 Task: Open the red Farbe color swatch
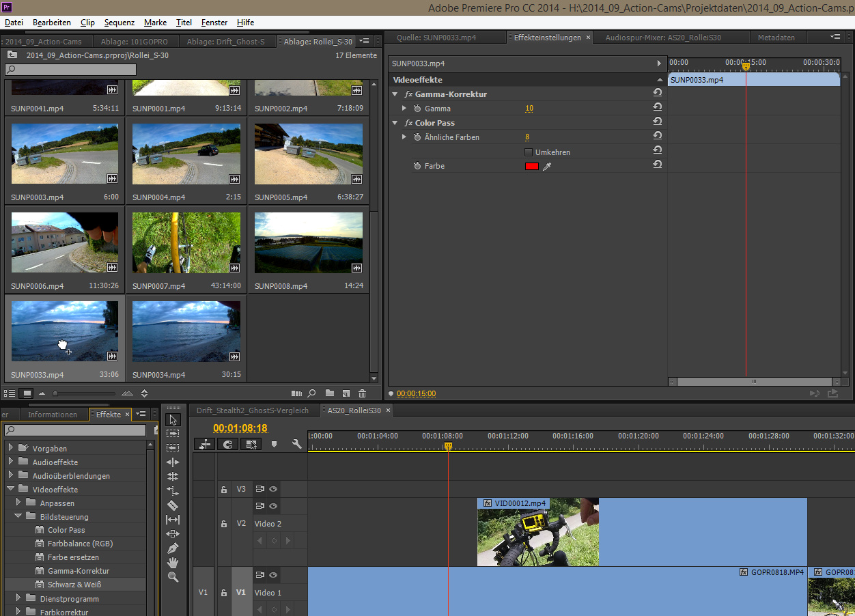tap(531, 166)
